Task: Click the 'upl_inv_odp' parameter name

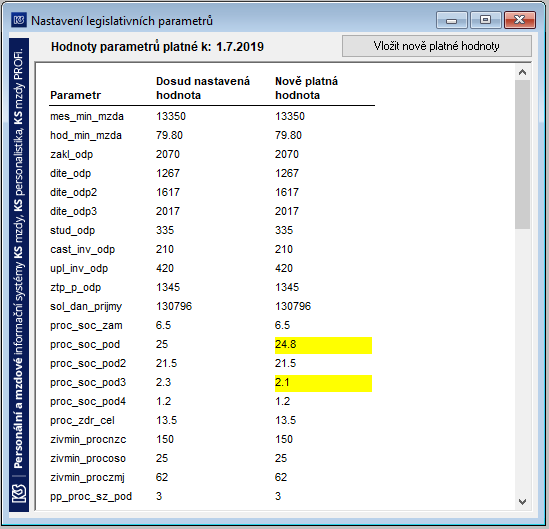Action: 79,269
